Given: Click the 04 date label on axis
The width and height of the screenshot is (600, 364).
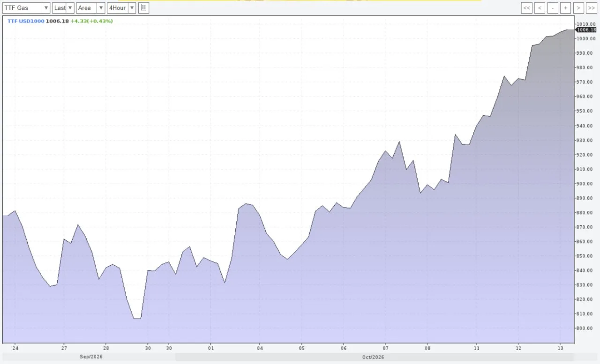Looking at the screenshot, I should coord(260,348).
